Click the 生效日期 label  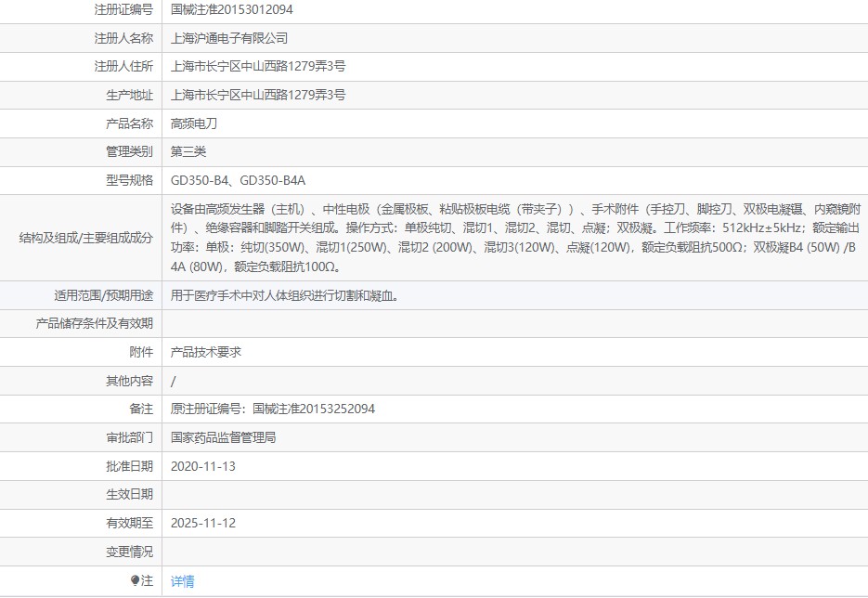click(x=130, y=494)
